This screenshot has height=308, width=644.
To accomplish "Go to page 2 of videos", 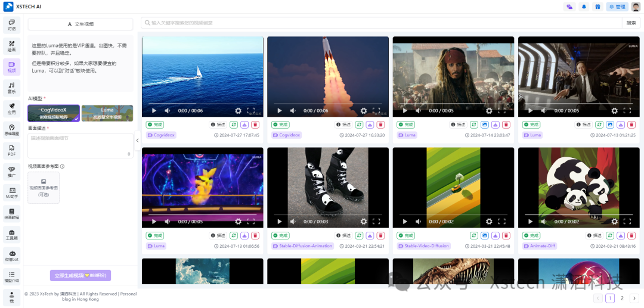I will click(x=622, y=298).
